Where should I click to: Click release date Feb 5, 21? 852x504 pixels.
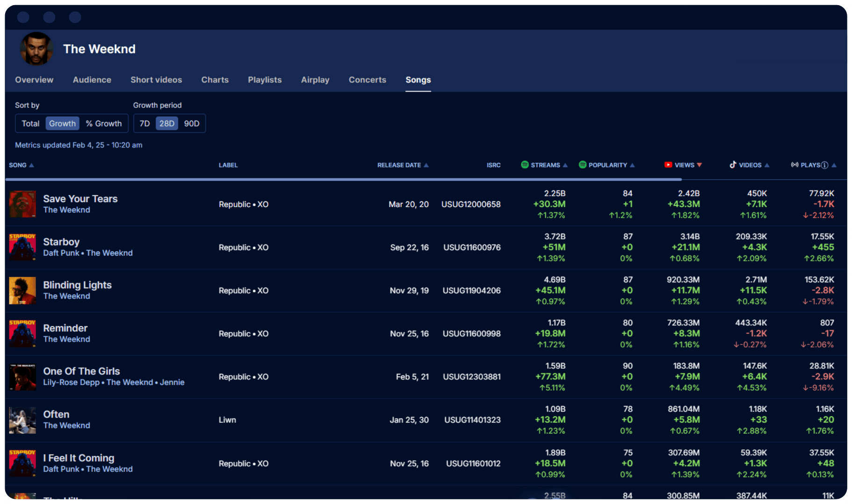tap(412, 377)
